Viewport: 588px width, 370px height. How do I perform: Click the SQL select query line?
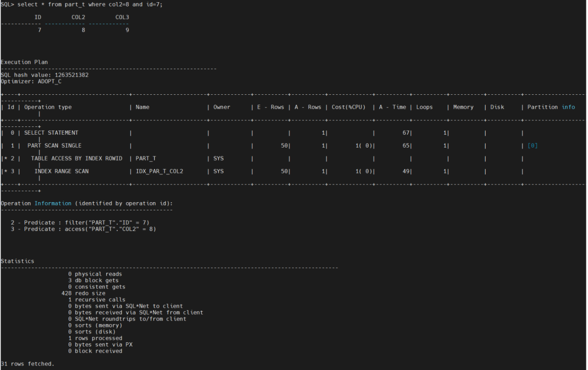click(x=82, y=4)
